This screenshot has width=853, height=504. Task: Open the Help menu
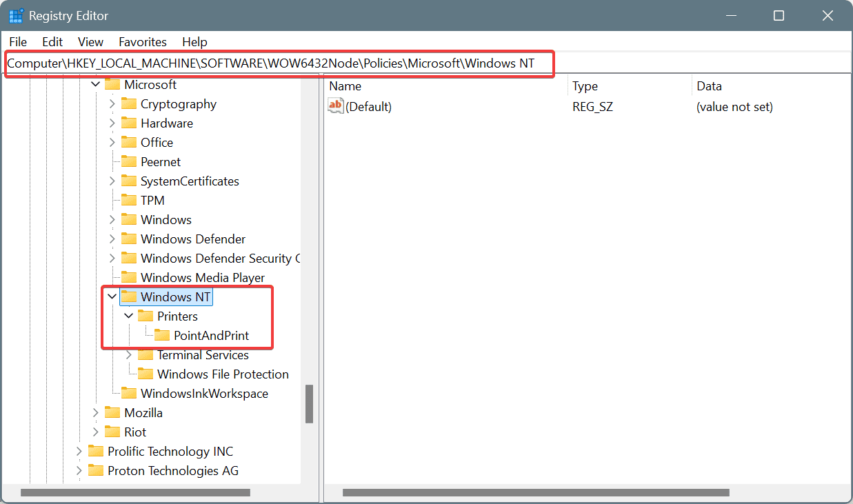pos(194,42)
